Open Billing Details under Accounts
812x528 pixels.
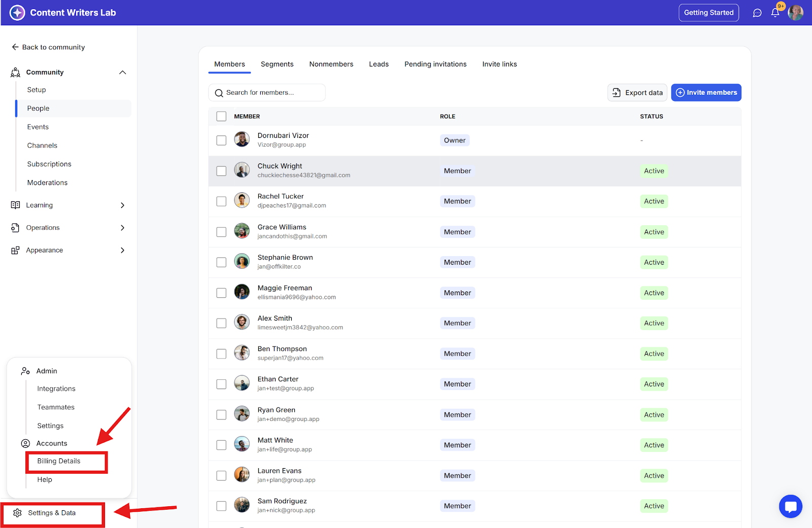pos(59,461)
